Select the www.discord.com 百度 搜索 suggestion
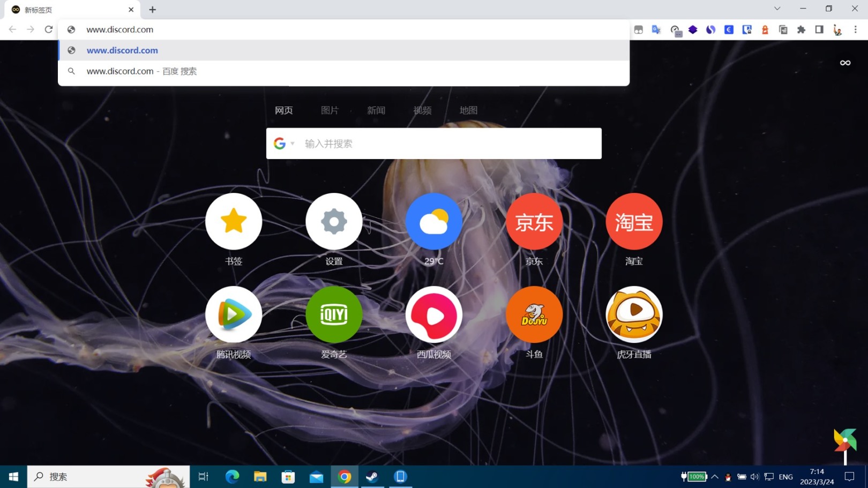The height and width of the screenshot is (488, 868). 344,71
